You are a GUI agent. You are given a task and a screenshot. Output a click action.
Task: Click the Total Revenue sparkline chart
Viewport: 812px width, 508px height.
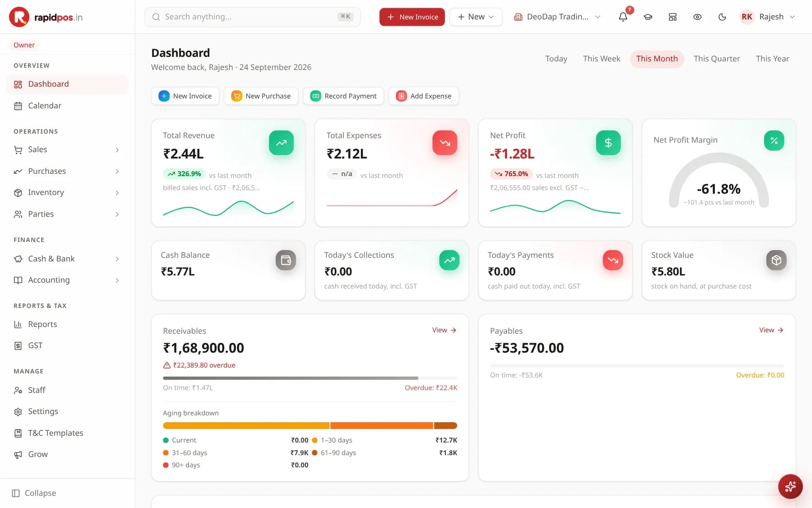click(x=228, y=208)
